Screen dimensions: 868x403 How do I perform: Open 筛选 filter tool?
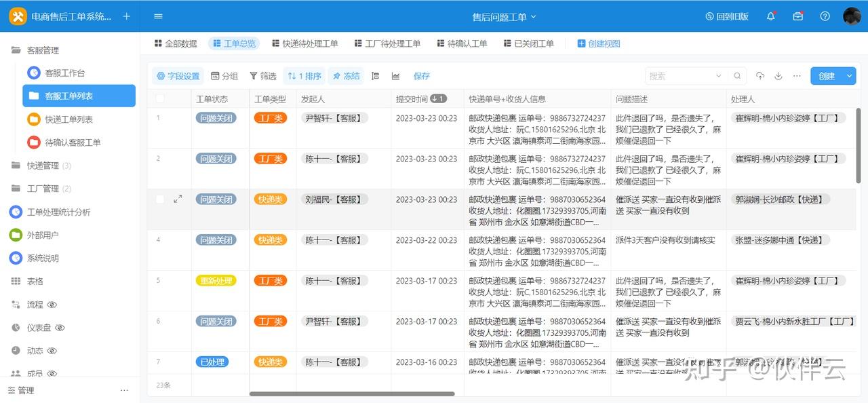pos(263,76)
